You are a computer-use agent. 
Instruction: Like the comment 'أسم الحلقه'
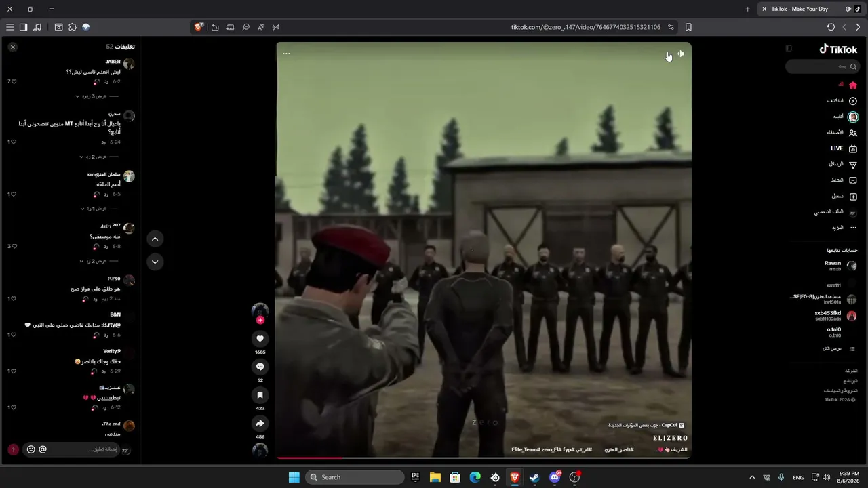tap(12, 195)
